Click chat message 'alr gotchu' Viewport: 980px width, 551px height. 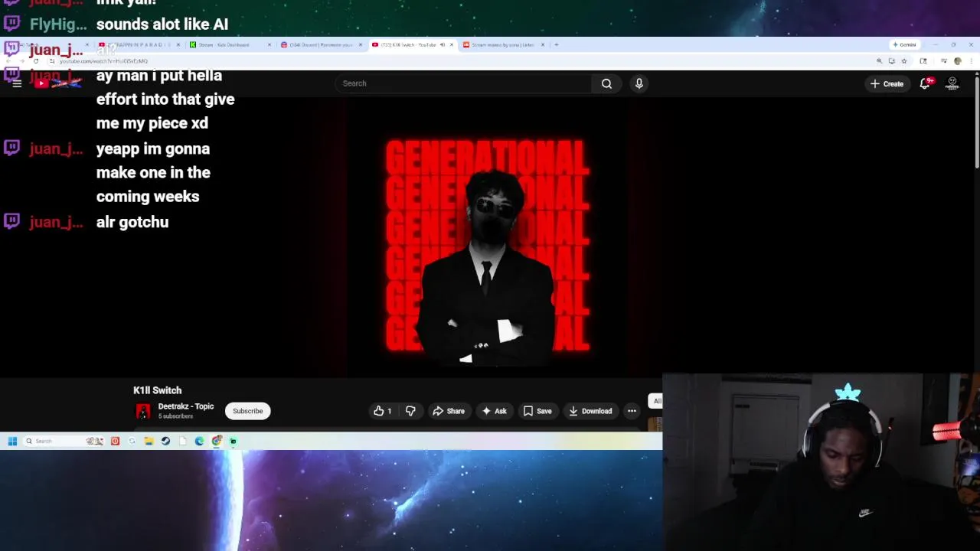132,222
